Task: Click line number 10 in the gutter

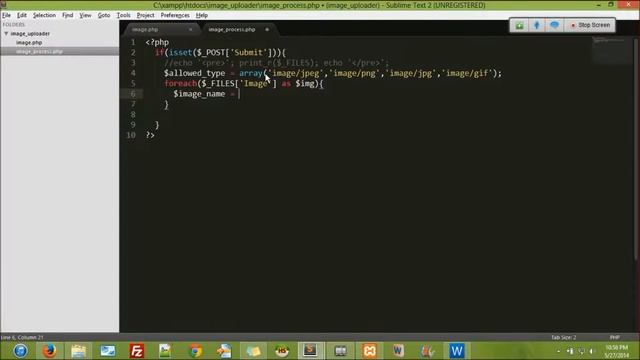Action: [x=131, y=135]
